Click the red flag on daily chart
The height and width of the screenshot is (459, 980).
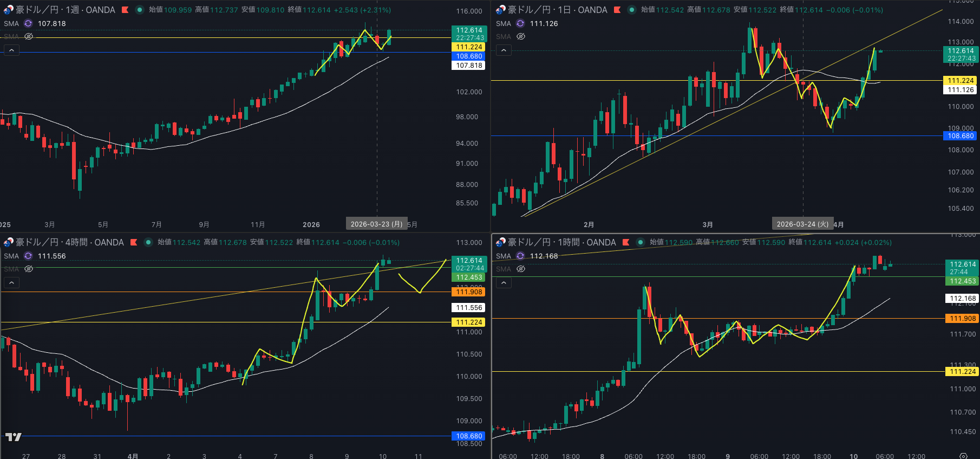617,10
